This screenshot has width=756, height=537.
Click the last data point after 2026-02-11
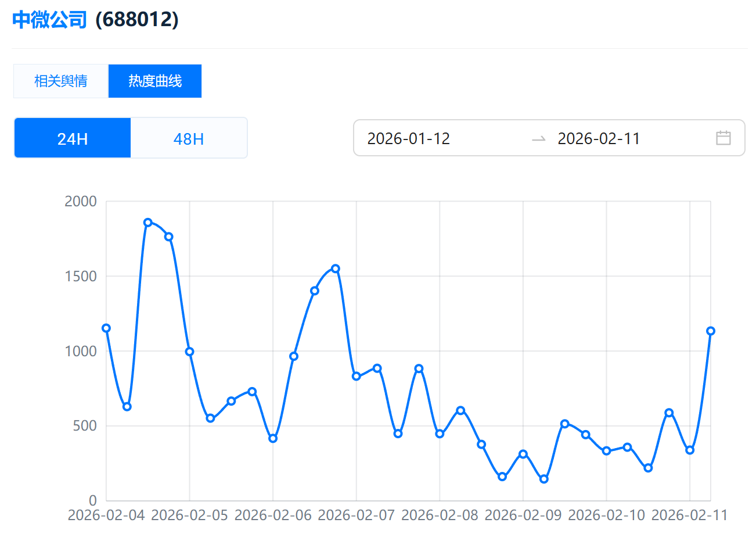[x=711, y=331]
